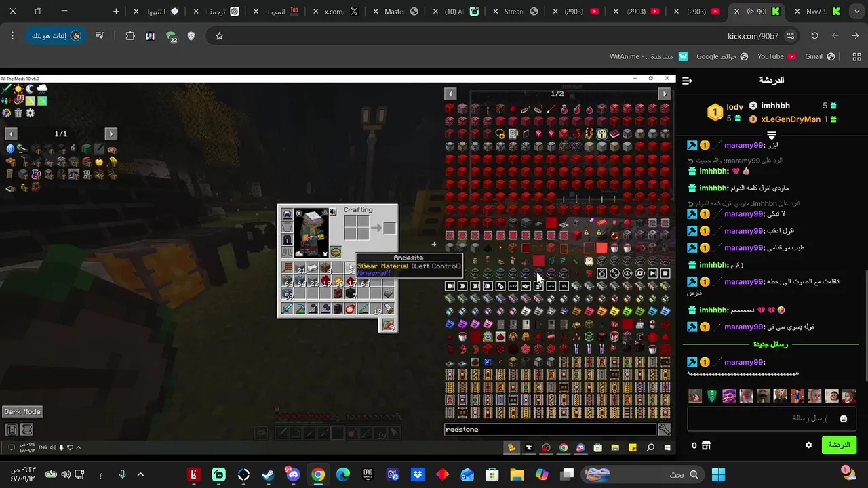Open the gear config icon in game overlay

pos(31,113)
